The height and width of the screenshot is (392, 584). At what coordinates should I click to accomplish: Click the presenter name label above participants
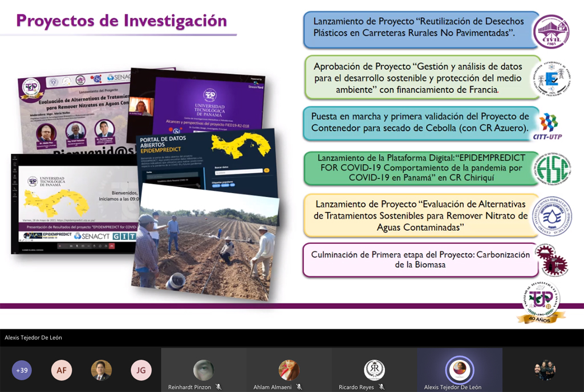click(x=33, y=337)
